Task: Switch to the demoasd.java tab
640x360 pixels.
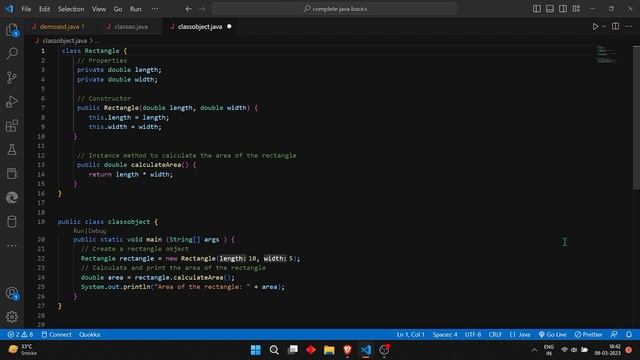Action: click(x=60, y=27)
